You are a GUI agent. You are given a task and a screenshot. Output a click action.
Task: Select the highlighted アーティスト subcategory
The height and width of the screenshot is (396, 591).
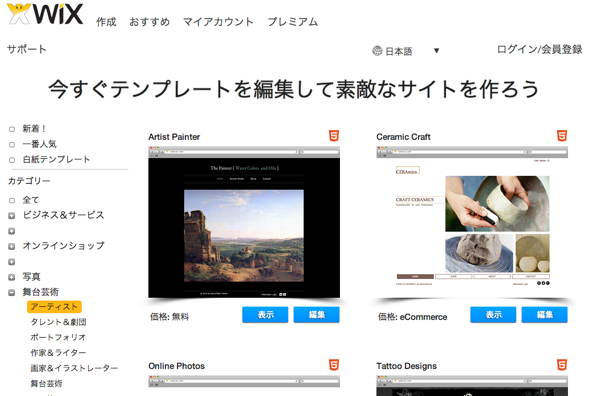[54, 307]
